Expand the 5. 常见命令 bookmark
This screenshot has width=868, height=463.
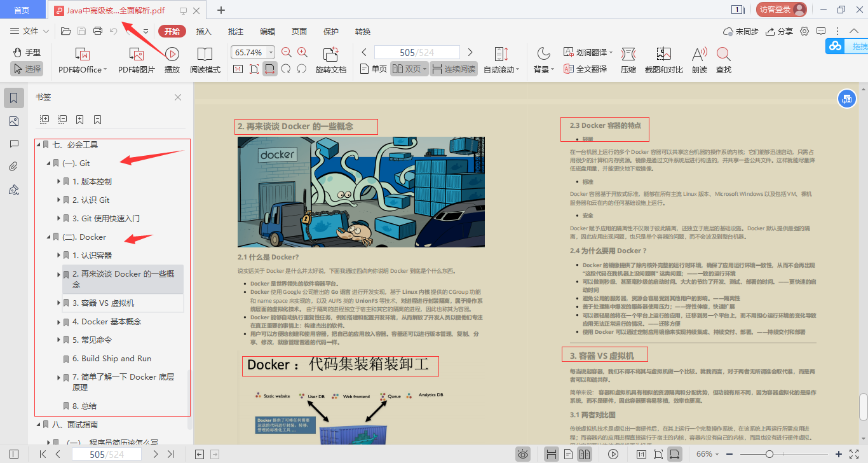pos(58,340)
